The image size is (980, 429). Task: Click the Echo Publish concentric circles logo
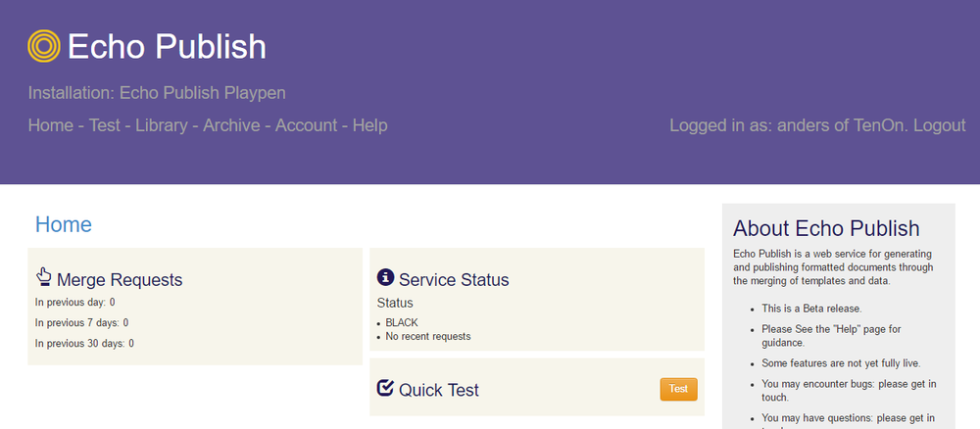tap(44, 46)
